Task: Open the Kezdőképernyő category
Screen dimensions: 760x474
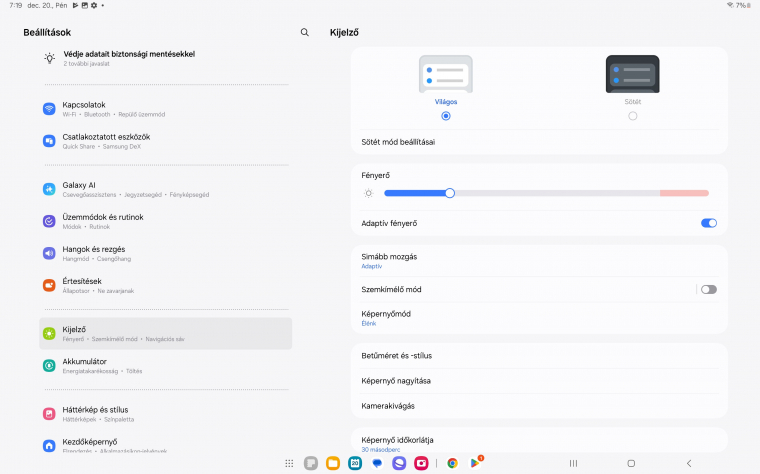Action: (x=165, y=444)
